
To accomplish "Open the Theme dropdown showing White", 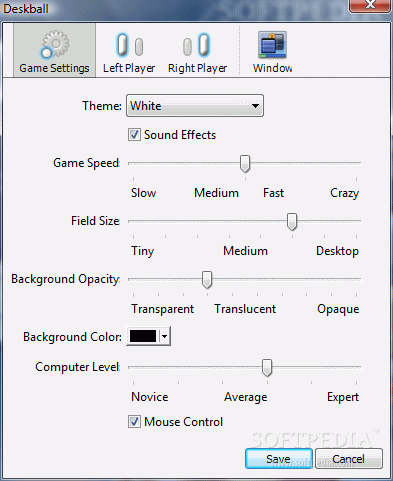I will click(x=195, y=106).
